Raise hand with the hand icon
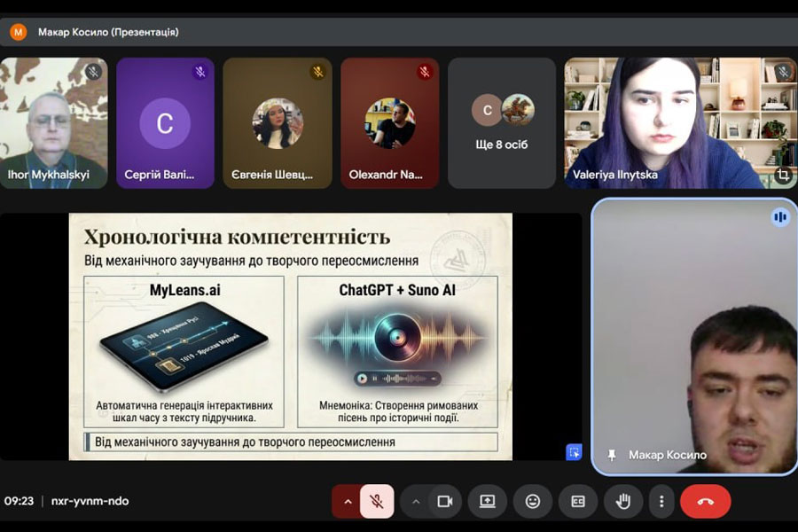This screenshot has width=798, height=532. (623, 502)
